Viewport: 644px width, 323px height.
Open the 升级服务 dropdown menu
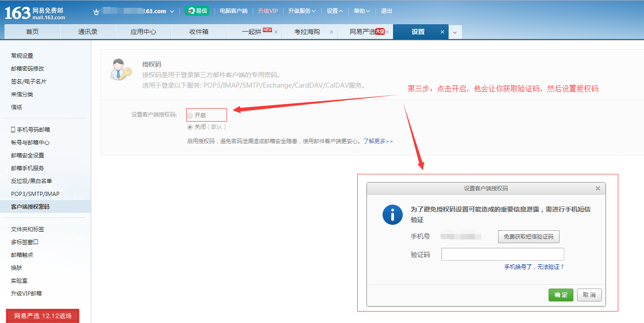[302, 11]
